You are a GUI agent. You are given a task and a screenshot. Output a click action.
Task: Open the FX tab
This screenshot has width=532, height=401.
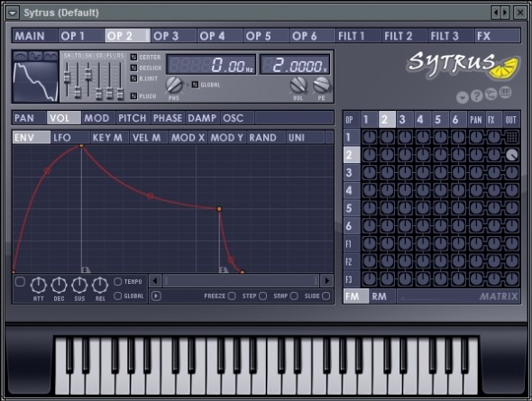498,36
